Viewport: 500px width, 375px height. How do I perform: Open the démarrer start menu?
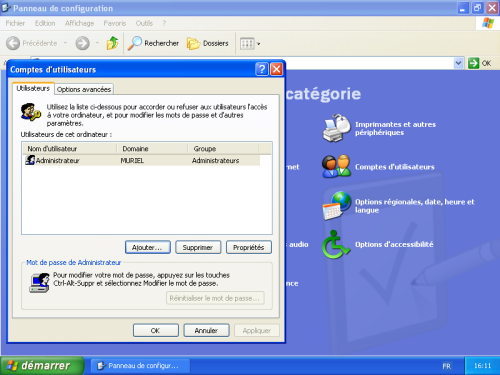tap(42, 366)
